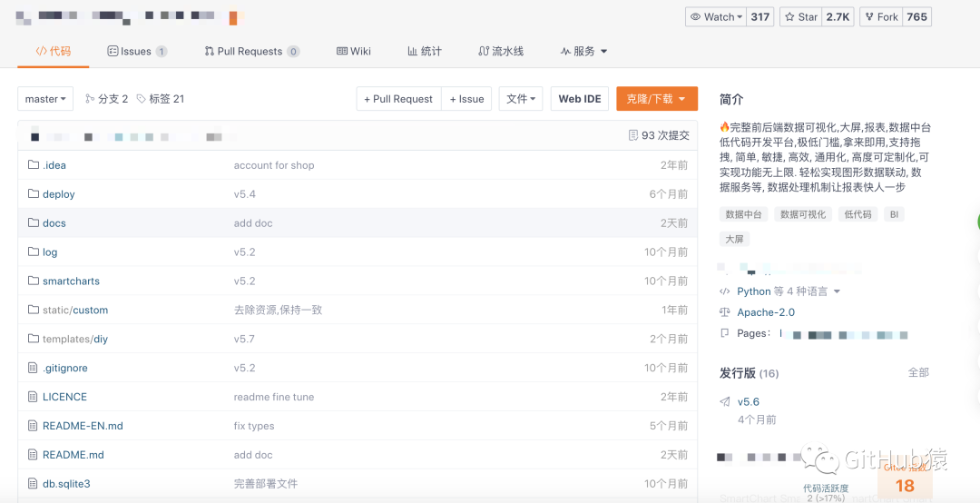Click the 数据可视化 topic tag

point(803,214)
